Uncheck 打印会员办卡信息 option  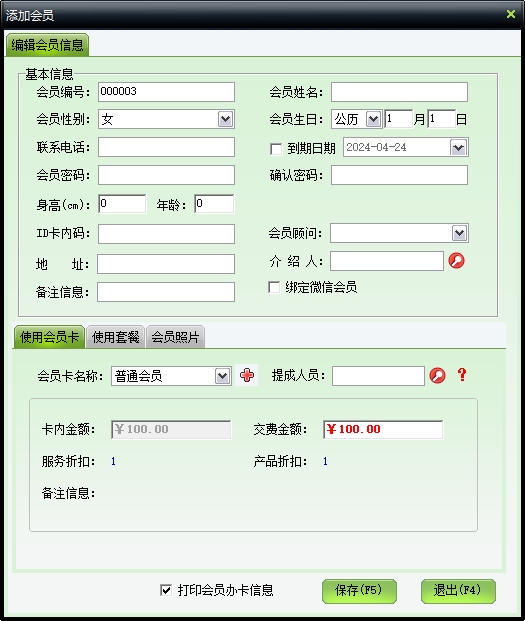pyautogui.click(x=166, y=590)
